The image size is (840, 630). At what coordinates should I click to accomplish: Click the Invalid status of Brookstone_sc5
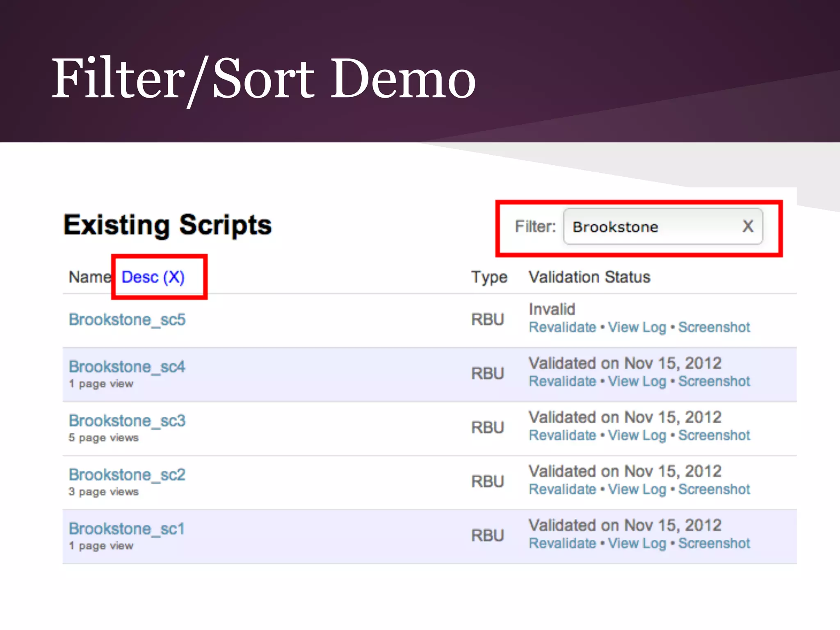[552, 309]
